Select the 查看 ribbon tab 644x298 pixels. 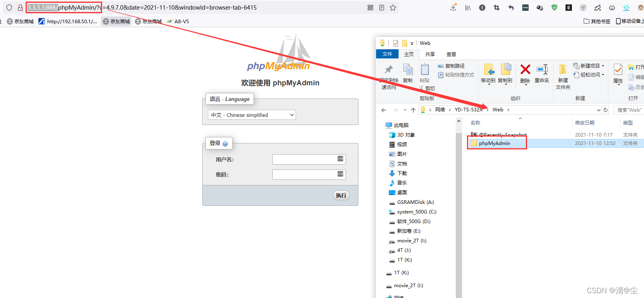[x=451, y=54]
